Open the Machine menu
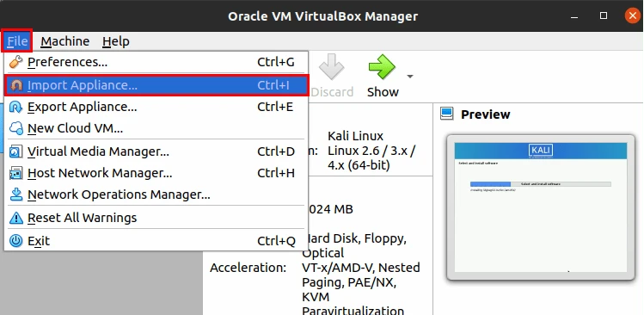644x315 pixels. pos(64,41)
